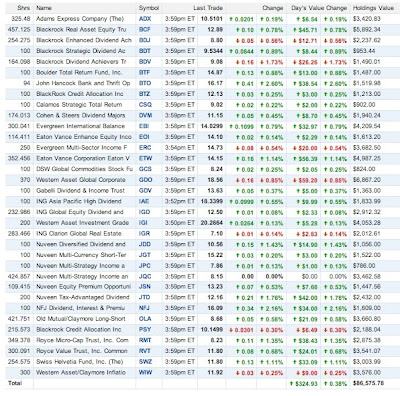Open the JTD symbol link

(145, 297)
